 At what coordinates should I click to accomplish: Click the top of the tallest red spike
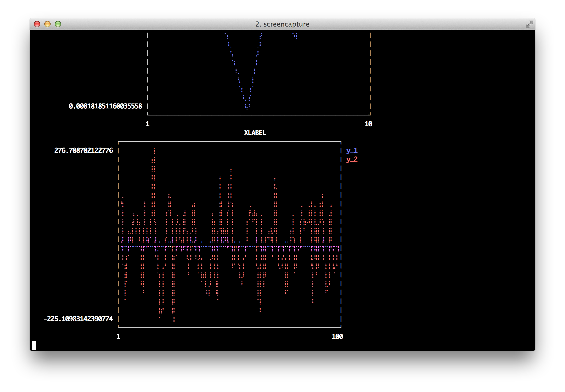click(x=154, y=150)
